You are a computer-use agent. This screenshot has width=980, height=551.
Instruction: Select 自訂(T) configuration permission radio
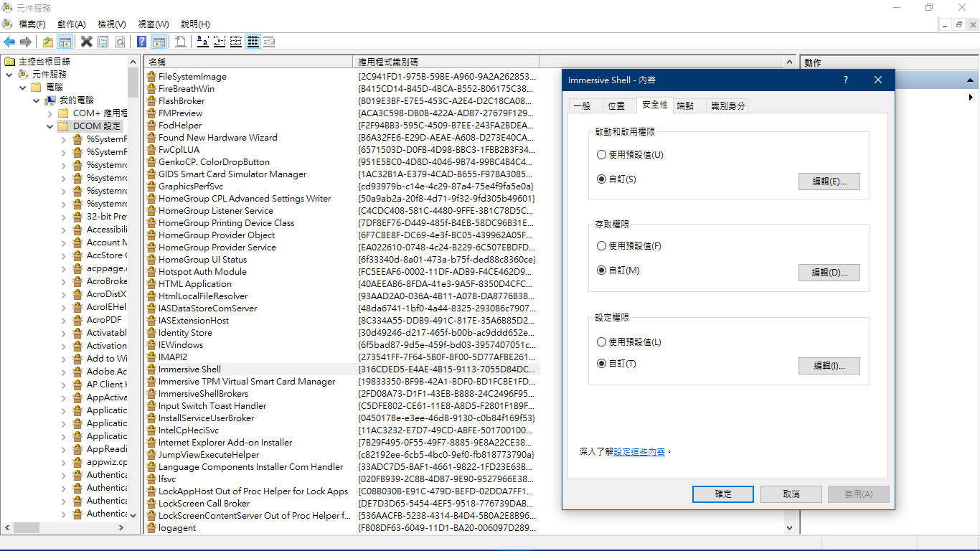point(601,364)
